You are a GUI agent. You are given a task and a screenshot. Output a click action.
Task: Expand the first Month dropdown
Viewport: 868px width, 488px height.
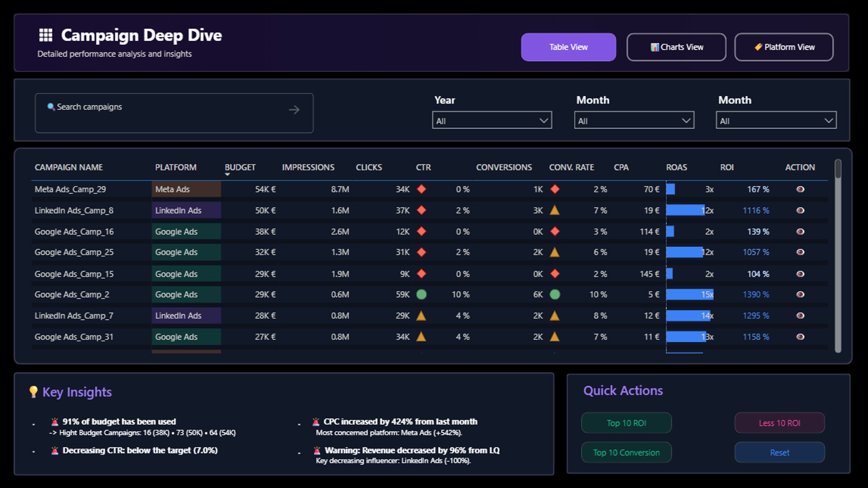point(634,120)
